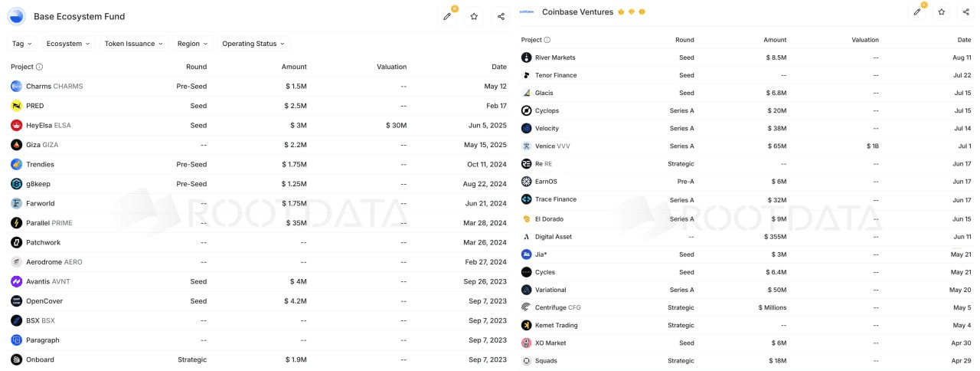Click the Patchwork project logo

tap(17, 242)
